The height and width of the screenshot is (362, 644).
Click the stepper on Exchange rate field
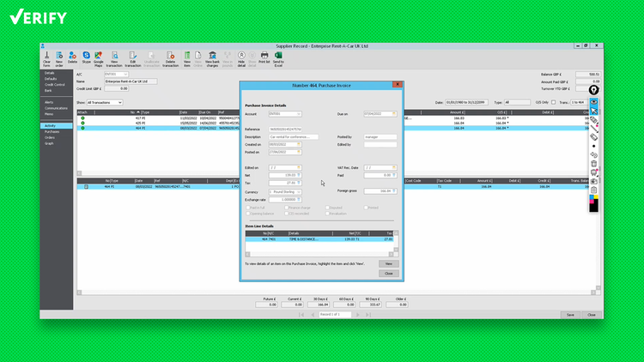(299, 200)
